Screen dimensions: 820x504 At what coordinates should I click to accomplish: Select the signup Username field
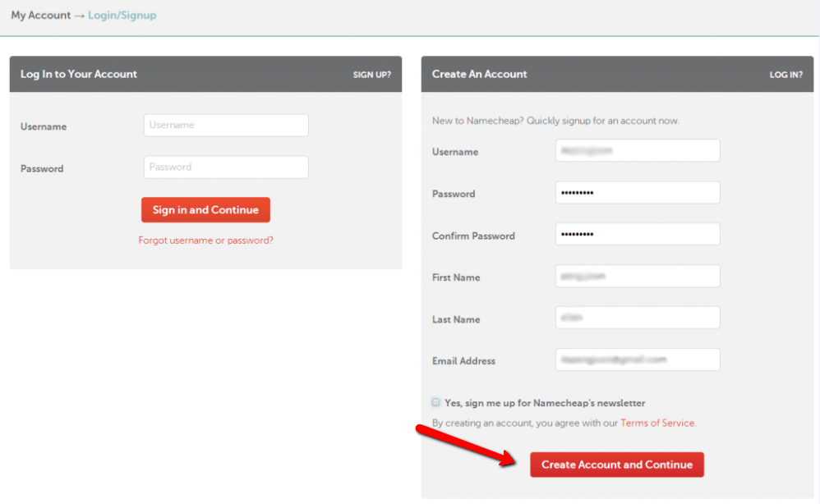(638, 151)
